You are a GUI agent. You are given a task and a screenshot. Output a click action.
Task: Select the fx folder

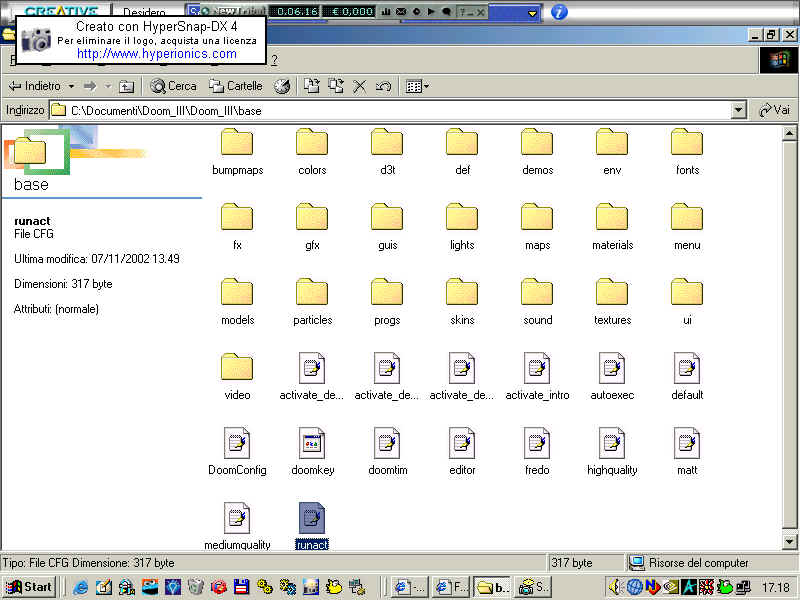point(237,227)
